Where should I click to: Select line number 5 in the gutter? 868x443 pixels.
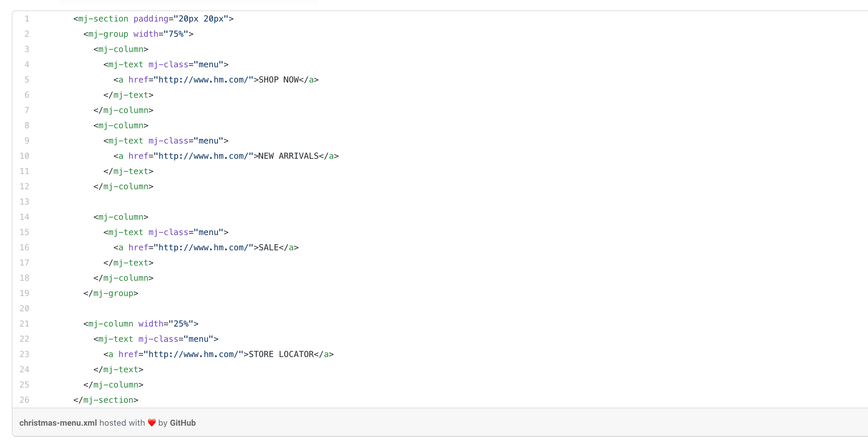(x=27, y=80)
